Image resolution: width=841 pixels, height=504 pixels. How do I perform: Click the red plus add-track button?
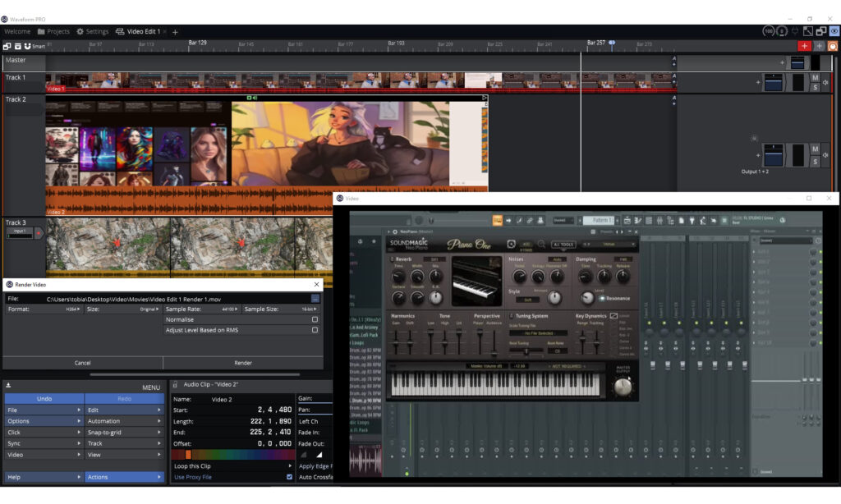point(804,47)
